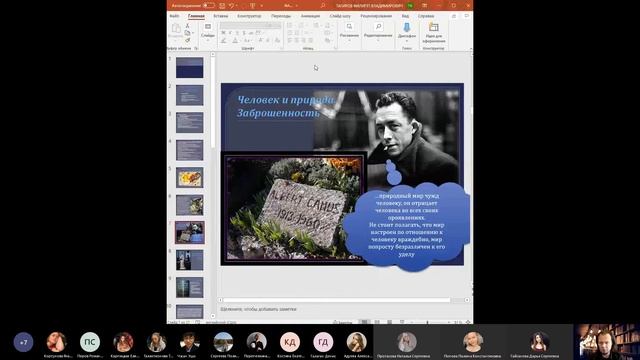Click the Save icon in quick access toolbar
The image size is (640, 360).
click(x=222, y=5)
